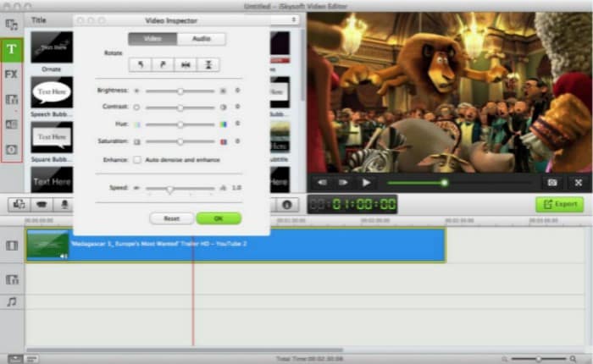Viewport: 593px width, 364px height.
Task: Click the info toolbar button
Action: pos(286,205)
